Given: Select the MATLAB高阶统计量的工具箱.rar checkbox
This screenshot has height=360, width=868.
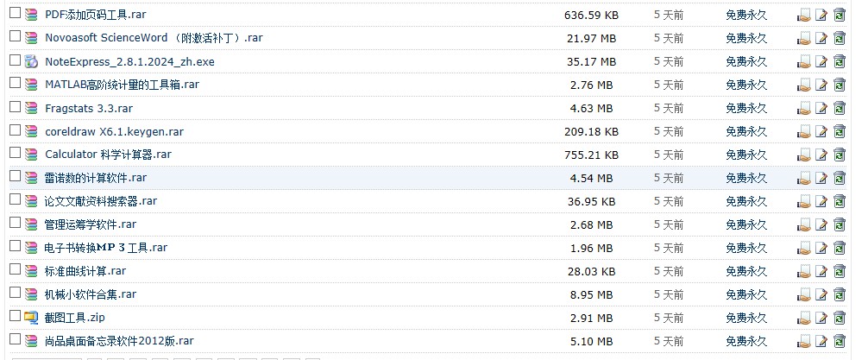Looking at the screenshot, I should 15,84.
